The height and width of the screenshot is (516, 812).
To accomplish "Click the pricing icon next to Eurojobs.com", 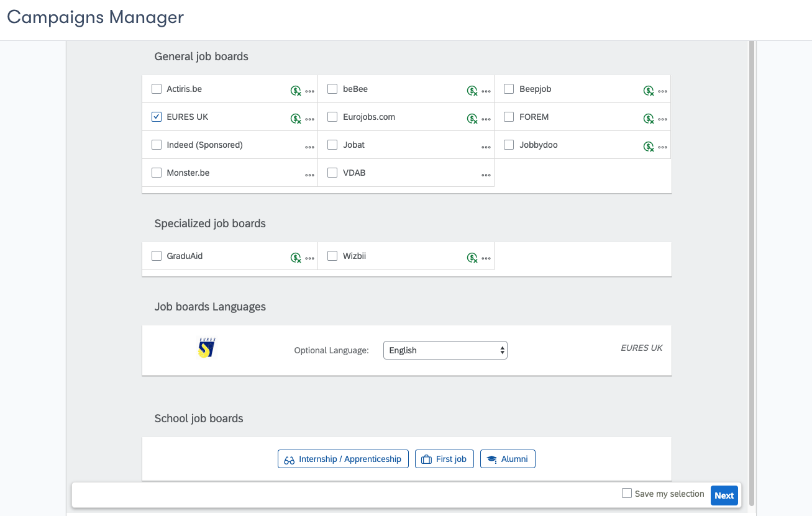I will (x=472, y=119).
